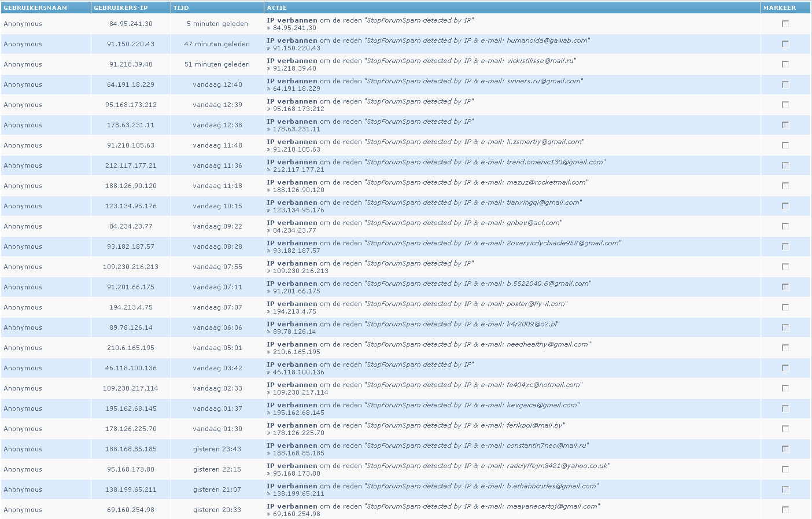Screen dimensions: 812x519
Task: Click the IP 188.168.85.185 in the IP column
Action: click(x=131, y=449)
